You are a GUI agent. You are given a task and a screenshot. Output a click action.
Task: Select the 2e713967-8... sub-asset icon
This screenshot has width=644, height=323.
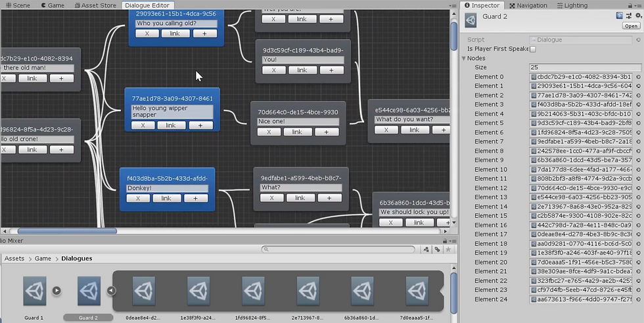308,291
